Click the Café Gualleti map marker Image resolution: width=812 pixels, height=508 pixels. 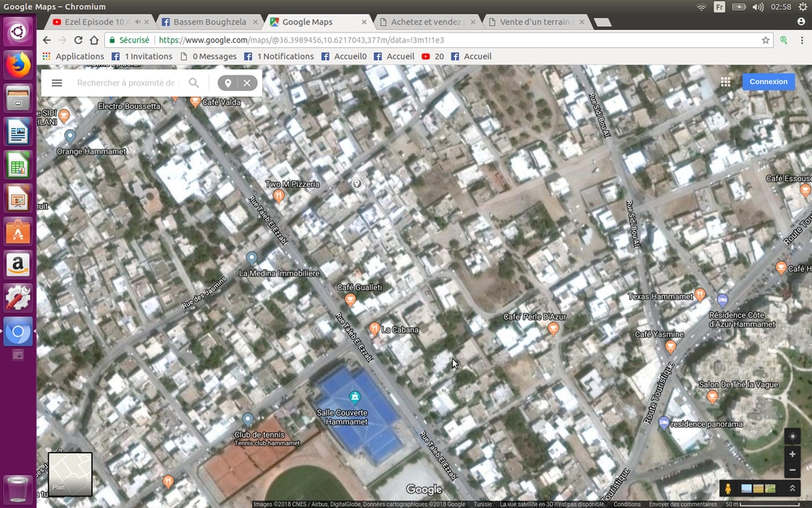click(x=351, y=299)
